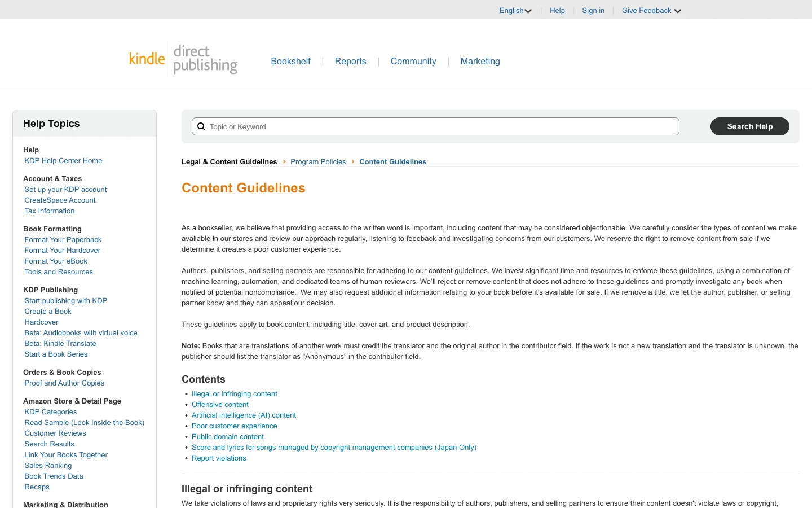
Task: Open Program Policies breadcrumb link
Action: tap(318, 161)
